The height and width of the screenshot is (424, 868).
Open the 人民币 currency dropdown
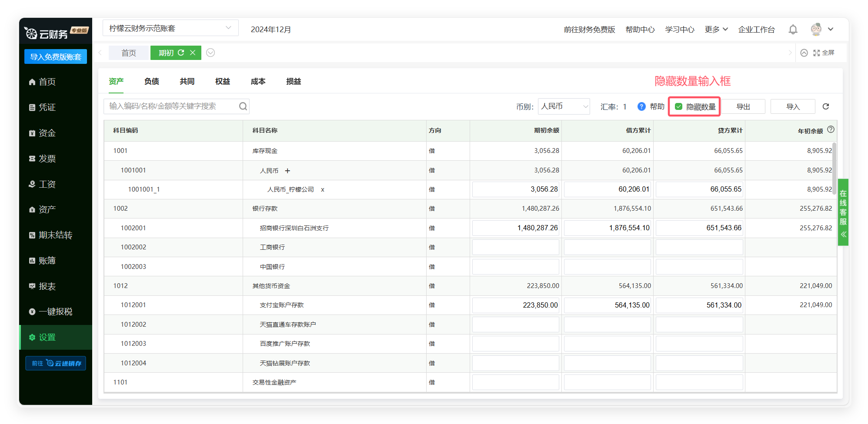point(564,106)
